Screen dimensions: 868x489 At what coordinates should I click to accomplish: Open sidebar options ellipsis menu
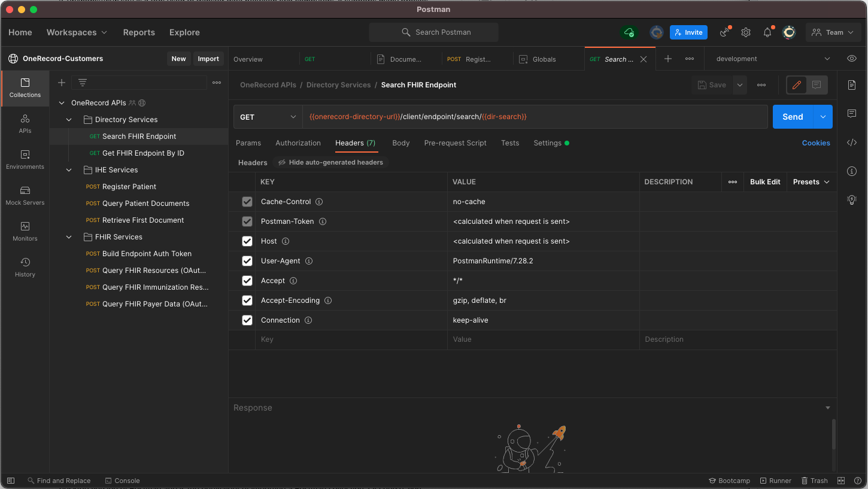(x=217, y=83)
